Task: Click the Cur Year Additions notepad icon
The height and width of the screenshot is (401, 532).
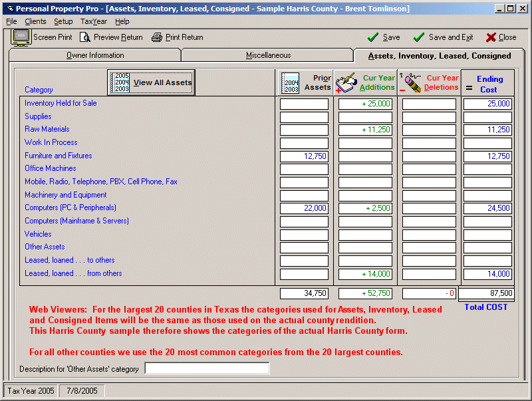Action: click(x=346, y=82)
